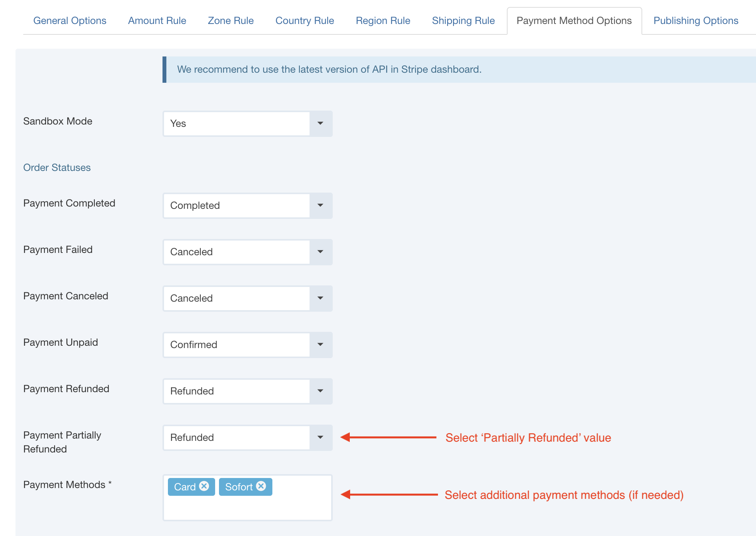Open the Payment Unpaid status dropdown
Image resolution: width=756 pixels, height=536 pixels.
pos(247,345)
